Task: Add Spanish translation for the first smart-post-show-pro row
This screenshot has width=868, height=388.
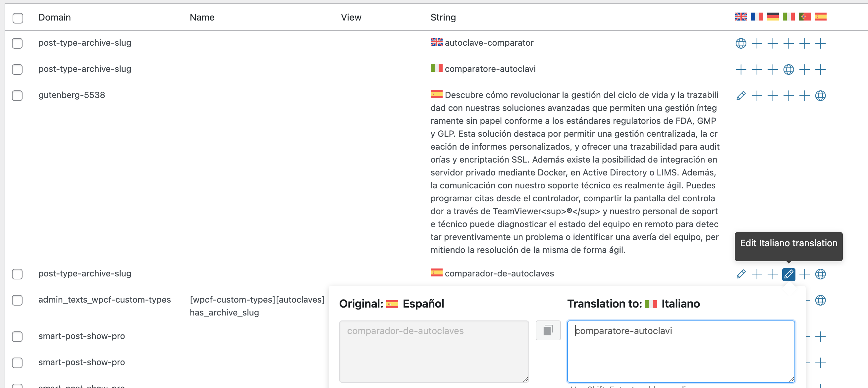Action: [820, 336]
